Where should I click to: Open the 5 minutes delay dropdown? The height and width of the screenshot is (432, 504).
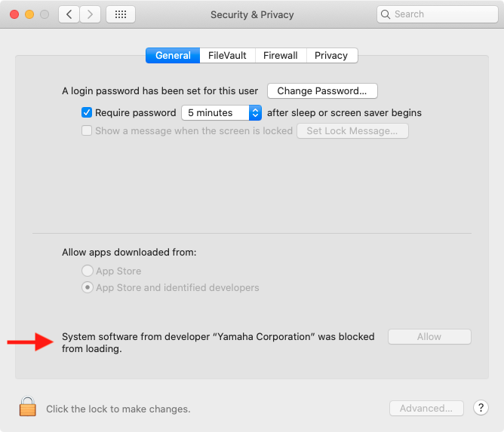(222, 113)
